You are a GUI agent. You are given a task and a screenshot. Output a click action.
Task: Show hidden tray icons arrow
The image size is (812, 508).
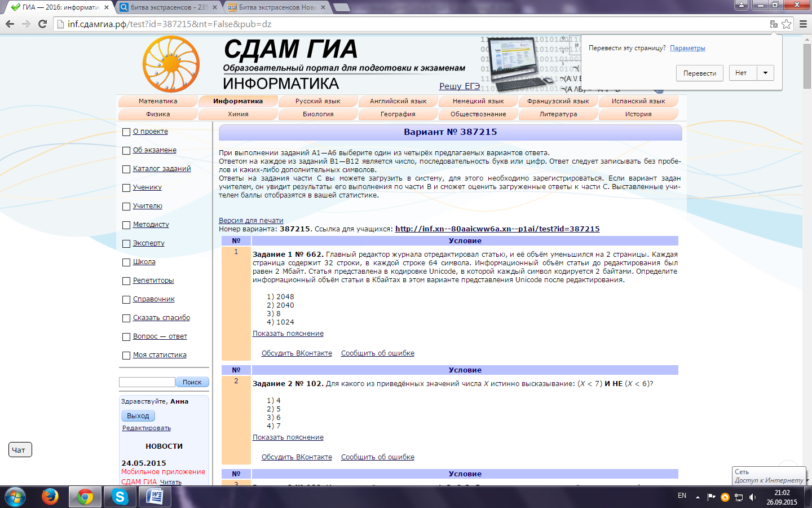(x=698, y=497)
